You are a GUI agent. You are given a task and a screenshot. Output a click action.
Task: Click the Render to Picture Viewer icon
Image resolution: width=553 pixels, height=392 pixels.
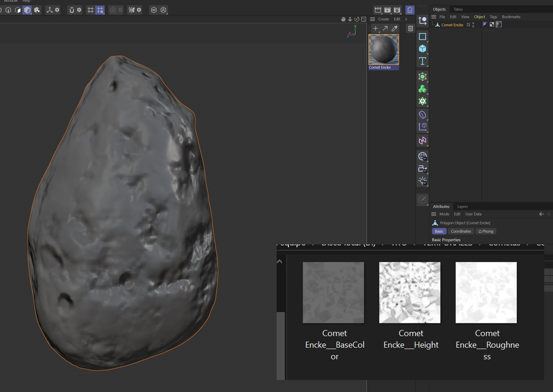click(x=387, y=10)
